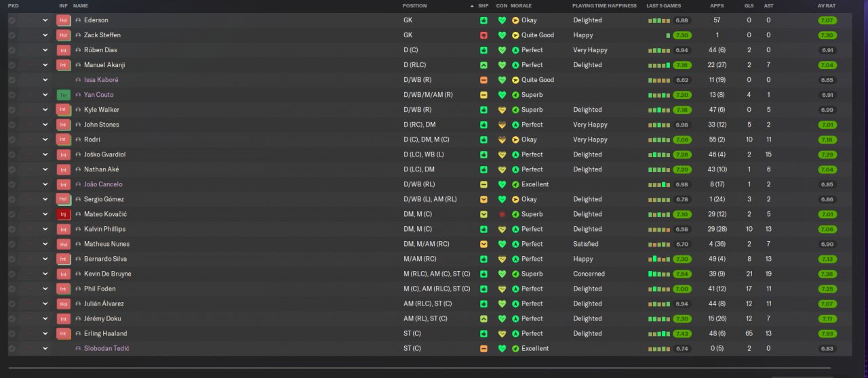The image size is (868, 378).
Task: Click the Quite Good morale icon for Zack Steffen
Action: coord(515,35)
